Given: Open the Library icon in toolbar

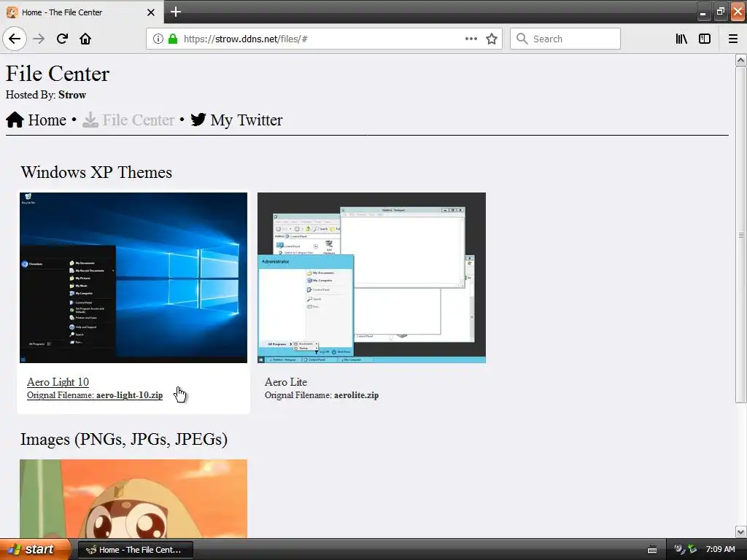Looking at the screenshot, I should pos(681,39).
